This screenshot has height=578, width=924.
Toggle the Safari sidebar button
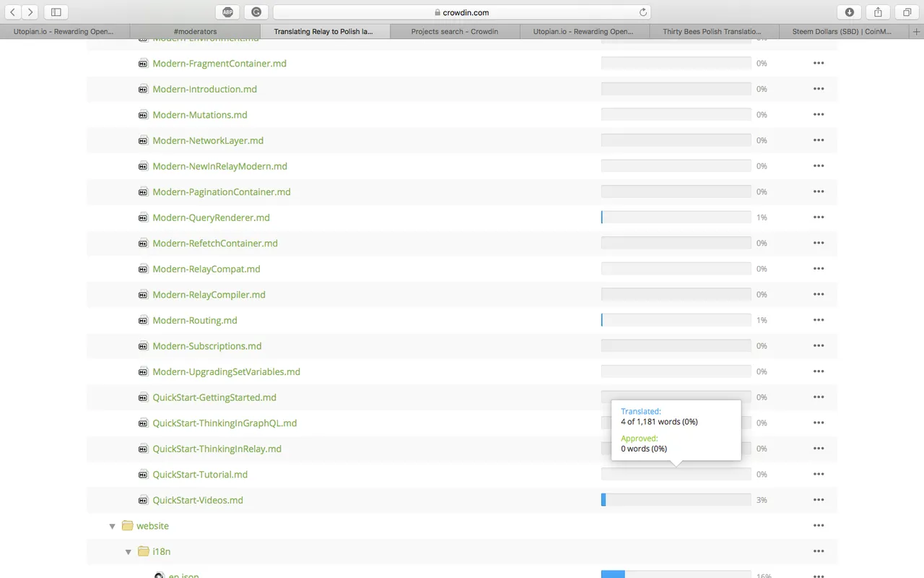pyautogui.click(x=56, y=12)
